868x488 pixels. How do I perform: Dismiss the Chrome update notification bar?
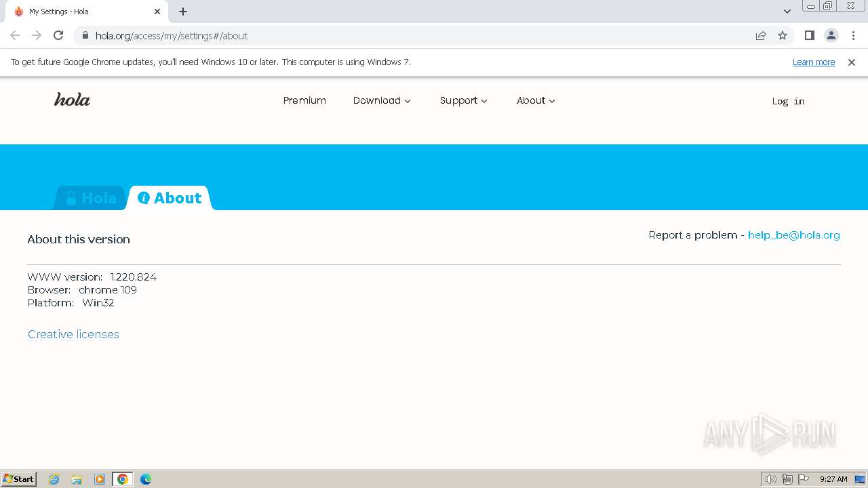[x=851, y=62]
